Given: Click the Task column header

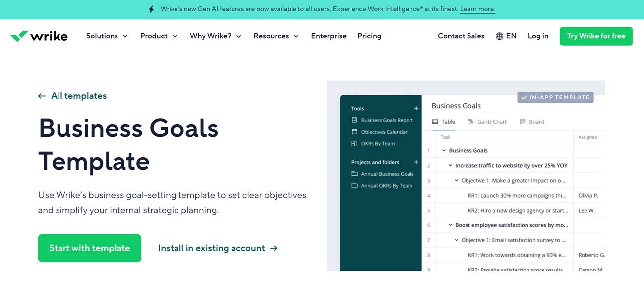Looking at the screenshot, I should [x=446, y=137].
